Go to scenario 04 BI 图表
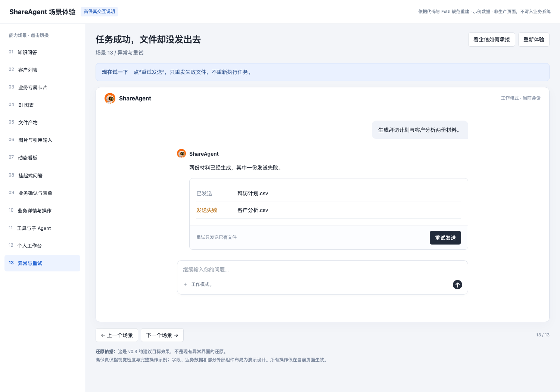 tap(42, 105)
